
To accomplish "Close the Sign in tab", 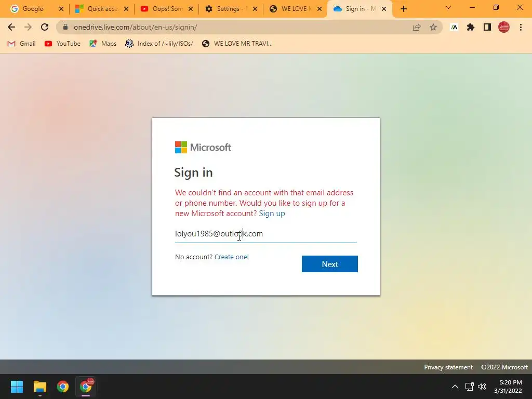I will click(384, 9).
